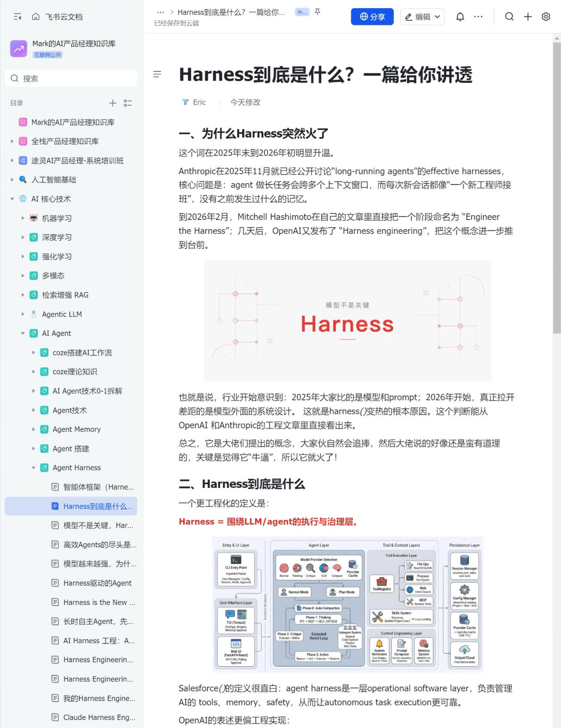Image resolution: width=561 pixels, height=728 pixels.
Task: Click the 互联网公开 tag
Action: point(48,55)
